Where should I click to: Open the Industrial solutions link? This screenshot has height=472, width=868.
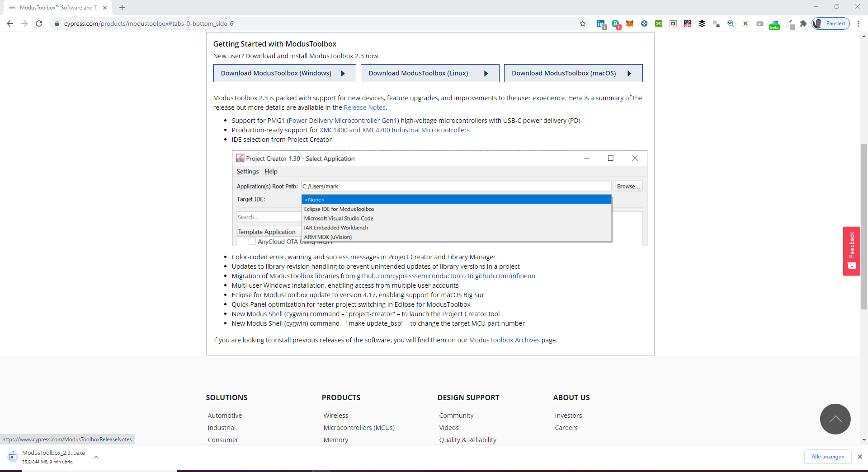click(222, 428)
